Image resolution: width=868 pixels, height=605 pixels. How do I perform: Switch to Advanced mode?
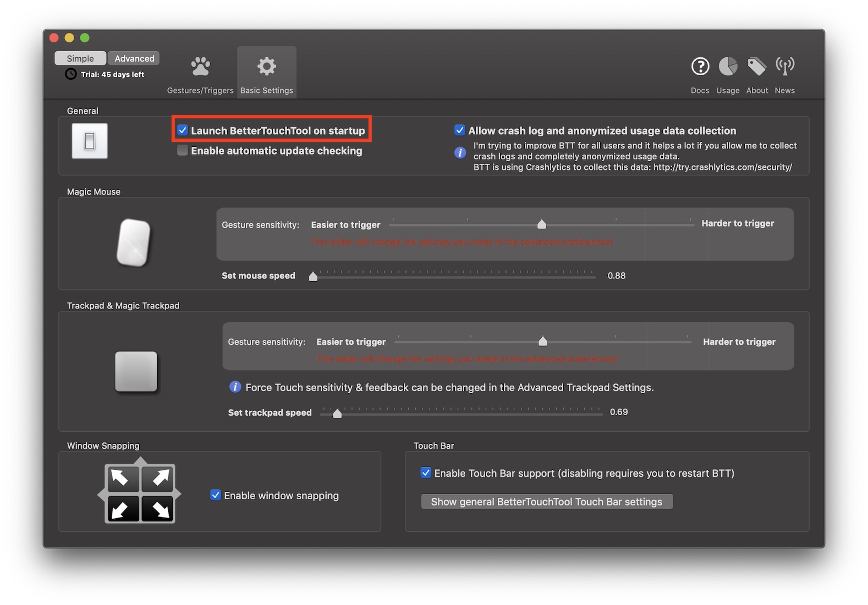(134, 58)
